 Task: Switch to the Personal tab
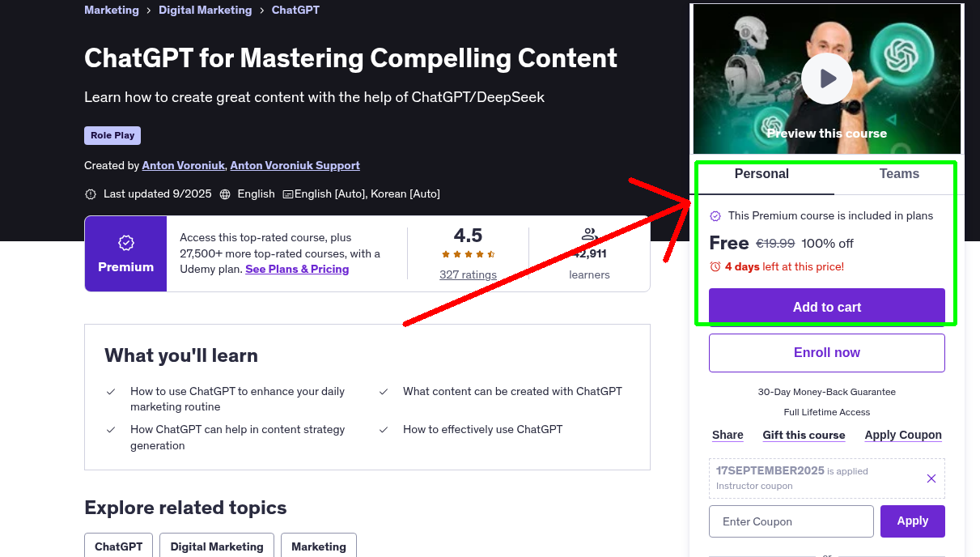762,174
